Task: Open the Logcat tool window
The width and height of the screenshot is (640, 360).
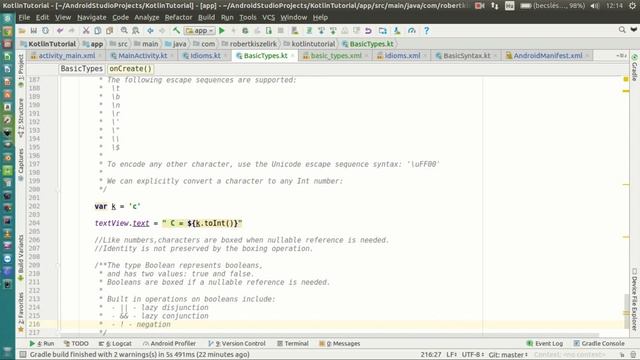Action: 115,344
